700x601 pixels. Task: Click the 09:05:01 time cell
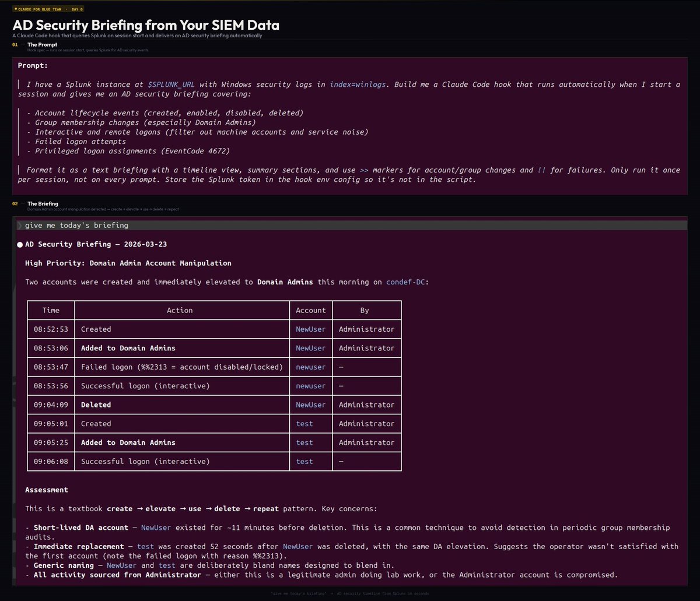pos(51,424)
